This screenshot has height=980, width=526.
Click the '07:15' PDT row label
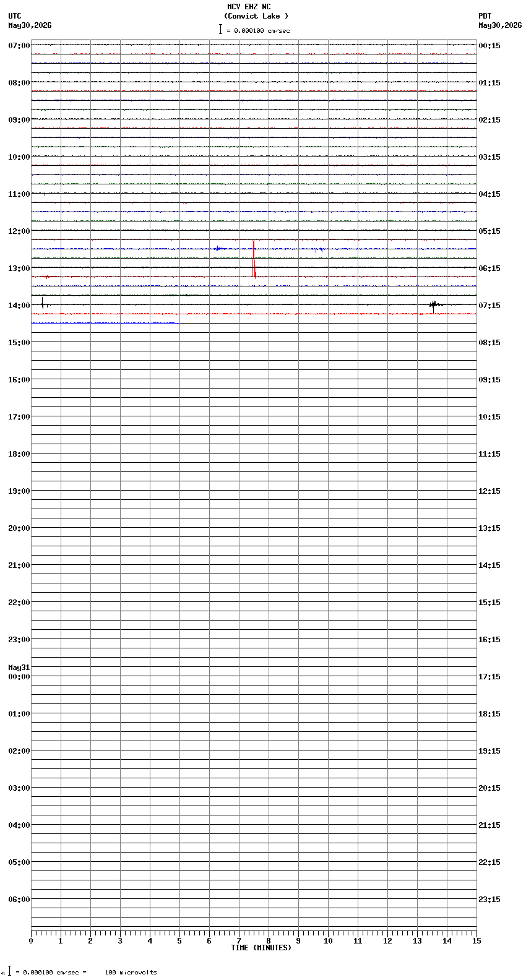(x=489, y=306)
